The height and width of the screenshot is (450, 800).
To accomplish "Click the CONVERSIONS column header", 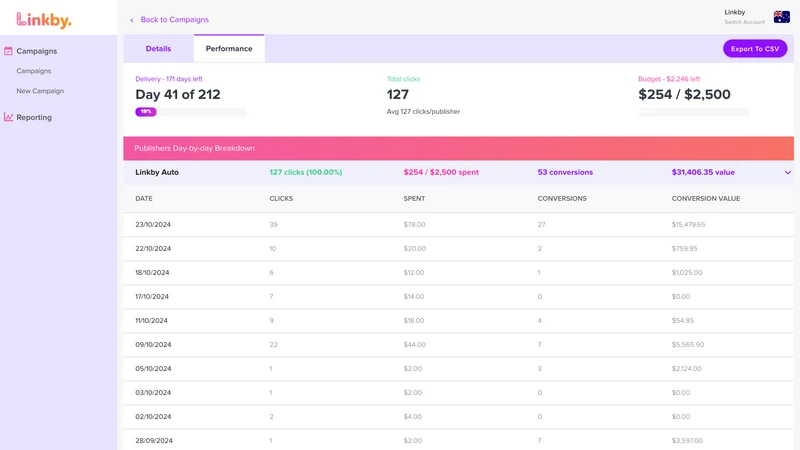I will pyautogui.click(x=562, y=198).
